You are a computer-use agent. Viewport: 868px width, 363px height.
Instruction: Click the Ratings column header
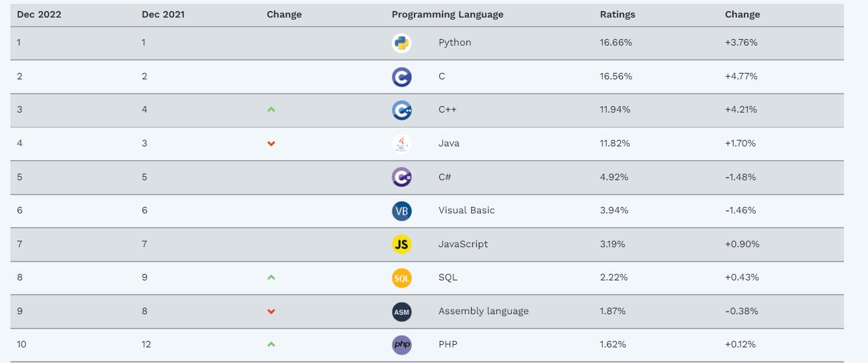pos(617,14)
